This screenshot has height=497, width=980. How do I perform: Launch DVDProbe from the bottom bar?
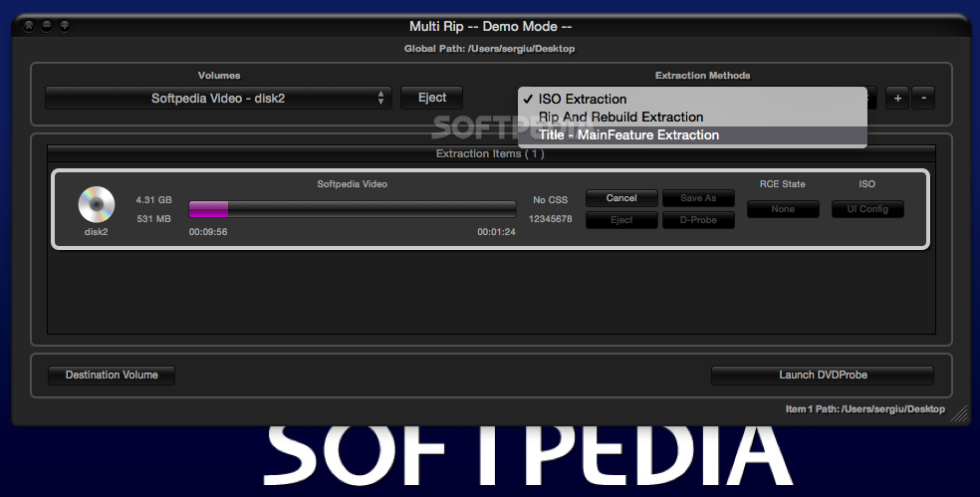point(823,375)
